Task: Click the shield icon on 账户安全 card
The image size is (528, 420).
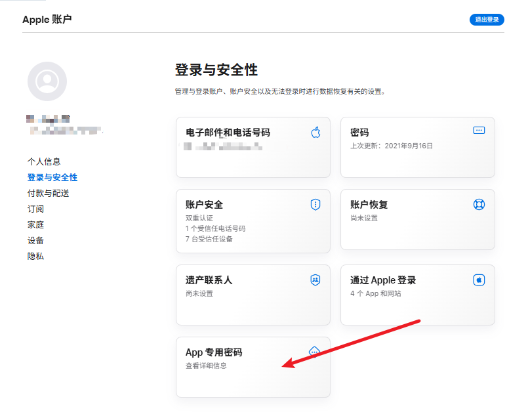Action: (315, 205)
